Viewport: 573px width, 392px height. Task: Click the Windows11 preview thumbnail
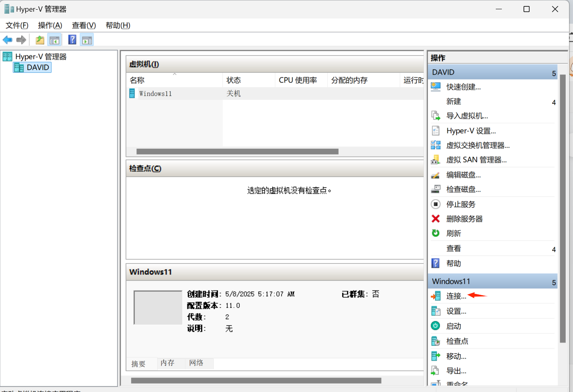[x=158, y=308]
